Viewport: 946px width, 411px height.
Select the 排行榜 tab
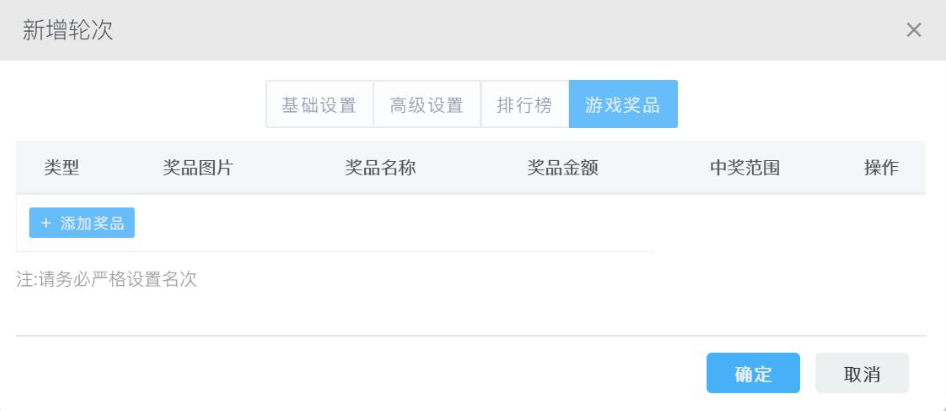tap(525, 104)
